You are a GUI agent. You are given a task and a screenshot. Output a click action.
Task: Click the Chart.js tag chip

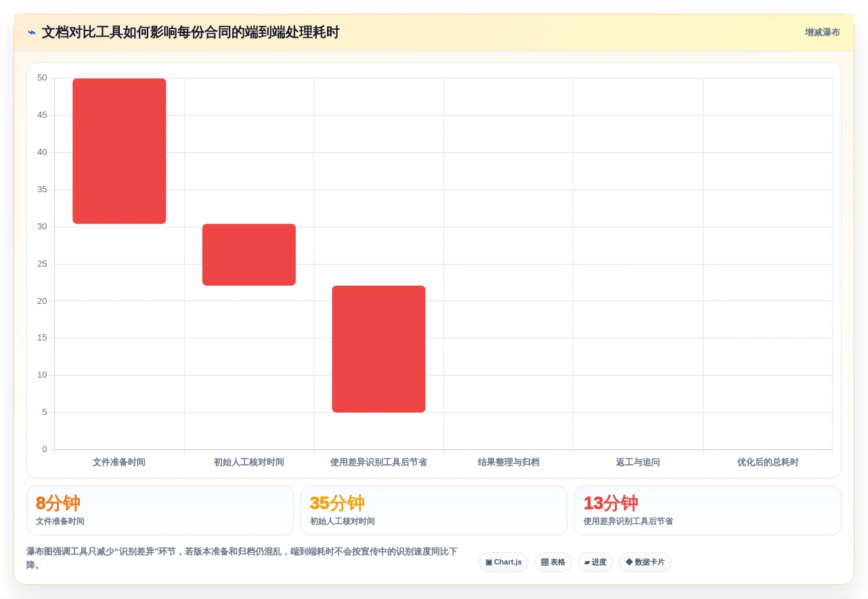[503, 562]
